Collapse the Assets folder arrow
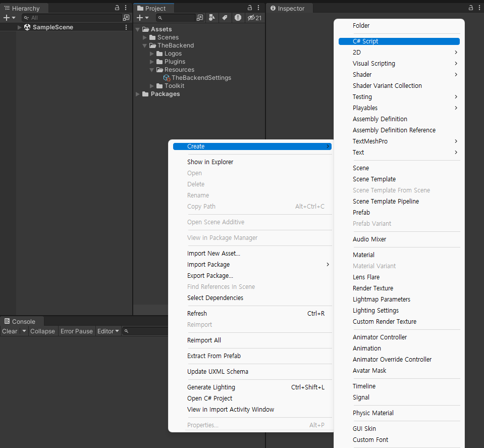The height and width of the screenshot is (448, 484). coord(138,29)
